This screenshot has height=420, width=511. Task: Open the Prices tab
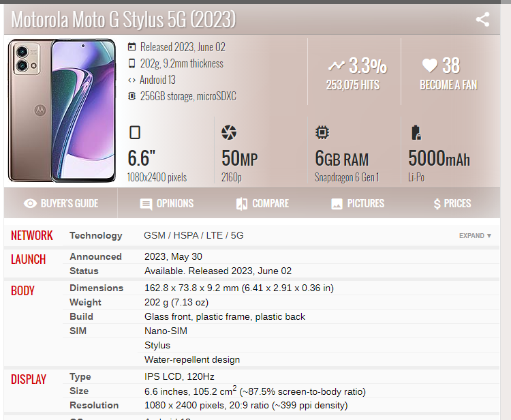[x=452, y=203]
